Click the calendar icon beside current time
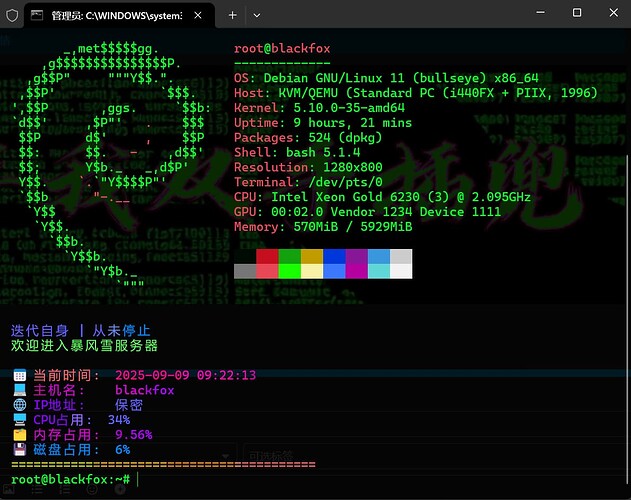The image size is (631, 500). coord(19,375)
